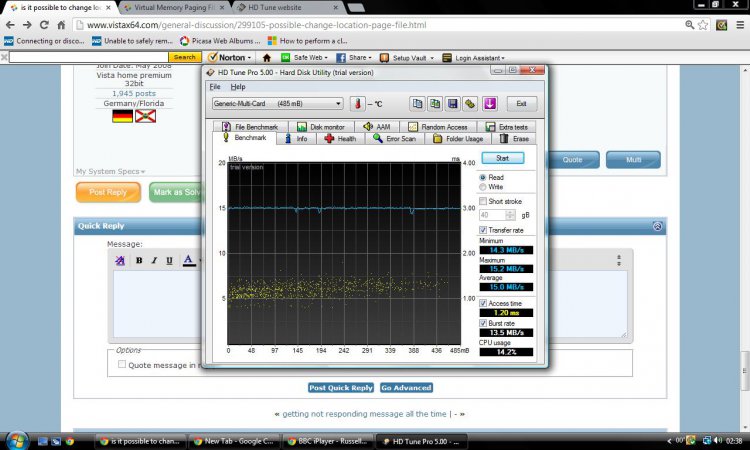Open the Picasa Web Albums bookmark
The height and width of the screenshot is (450, 750).
point(221,41)
